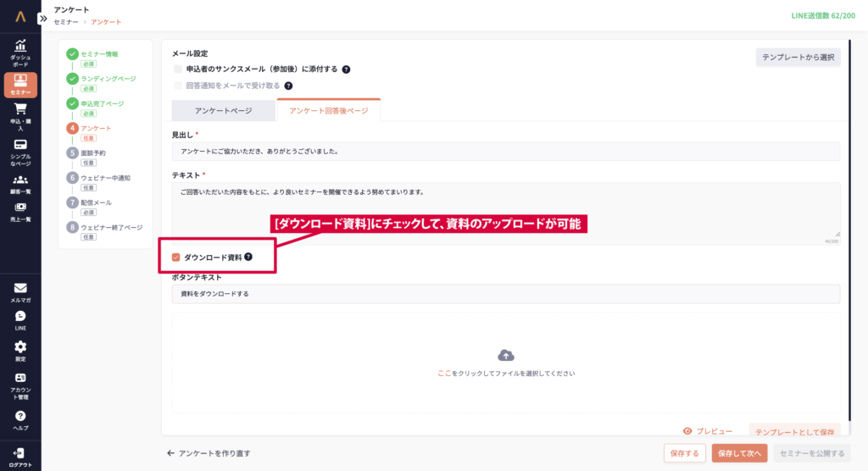This screenshot has height=471, width=868.
Task: Open the LINE chat icon
Action: click(20, 316)
